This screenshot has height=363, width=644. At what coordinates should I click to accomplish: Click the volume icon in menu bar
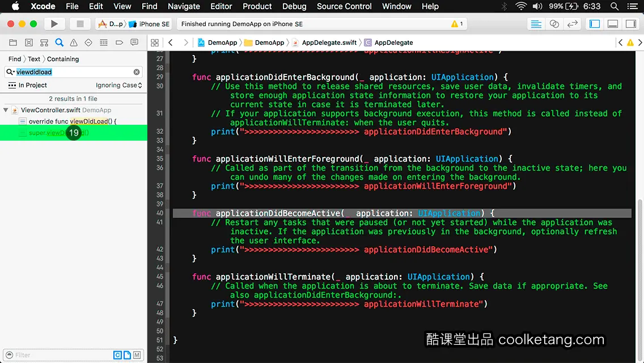click(537, 6)
